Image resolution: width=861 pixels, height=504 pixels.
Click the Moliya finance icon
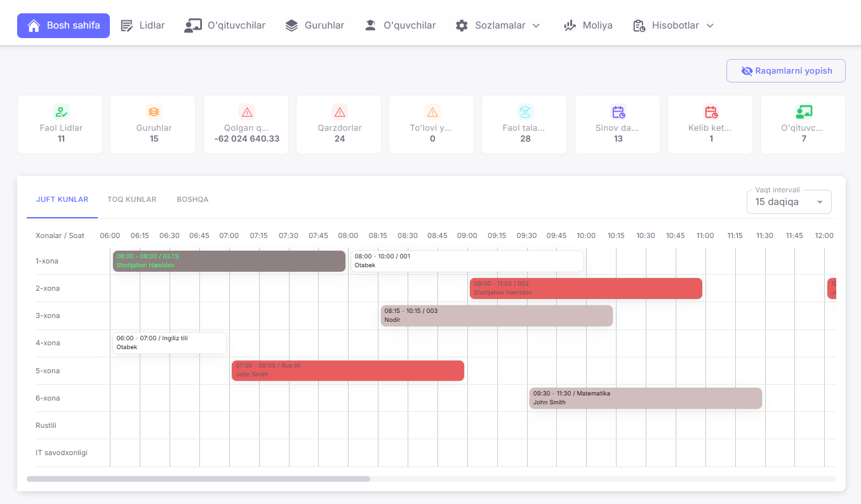pyautogui.click(x=570, y=25)
